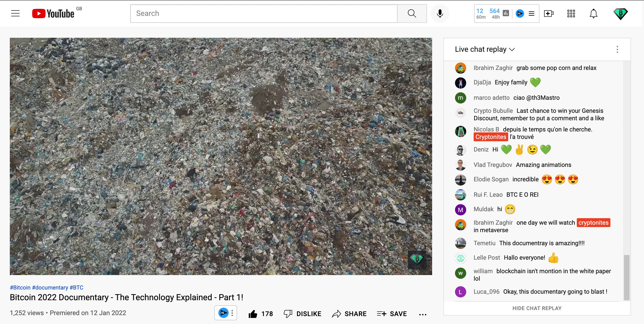
Task: Click Temetiu's avatar in chat
Action: point(461,243)
